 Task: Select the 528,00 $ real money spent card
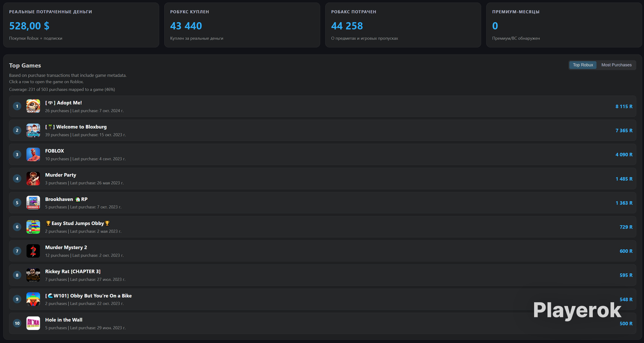click(x=81, y=25)
